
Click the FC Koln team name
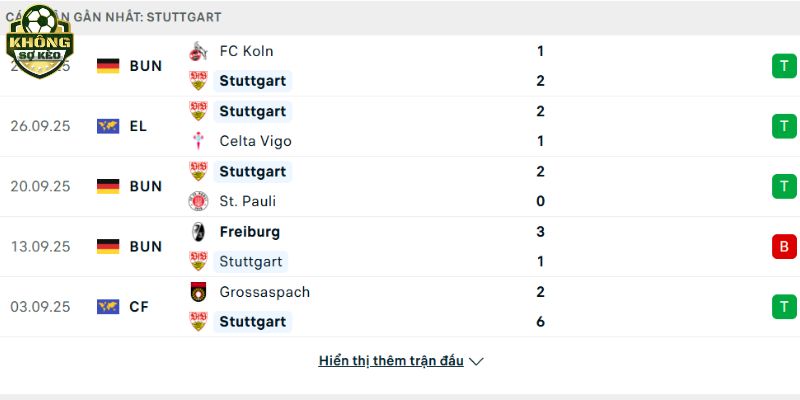246,51
